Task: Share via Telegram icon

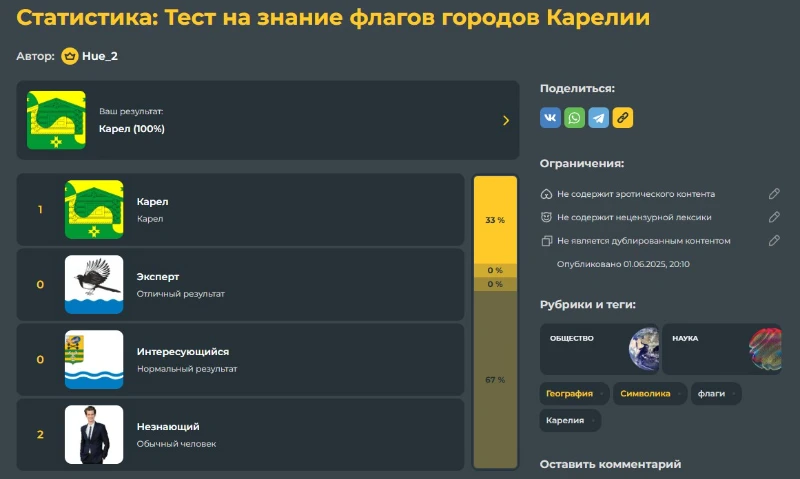Action: click(598, 118)
